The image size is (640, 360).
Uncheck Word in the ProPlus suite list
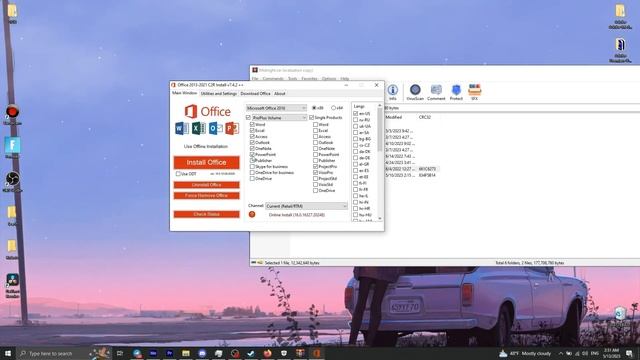tap(252, 124)
